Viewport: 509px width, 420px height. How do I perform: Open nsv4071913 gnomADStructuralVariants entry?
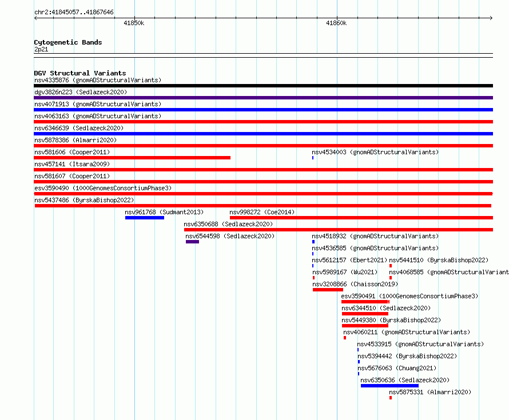tap(98, 104)
